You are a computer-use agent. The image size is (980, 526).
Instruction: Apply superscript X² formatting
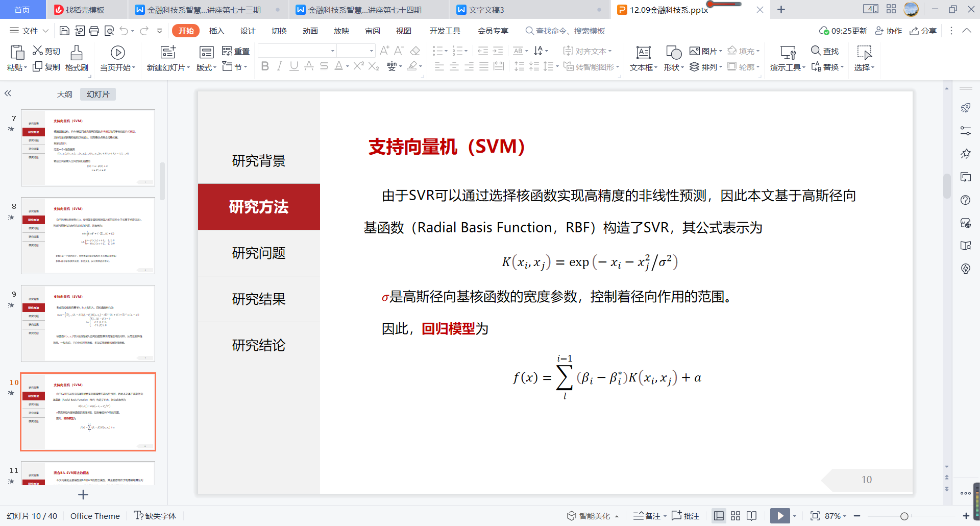[x=359, y=66]
